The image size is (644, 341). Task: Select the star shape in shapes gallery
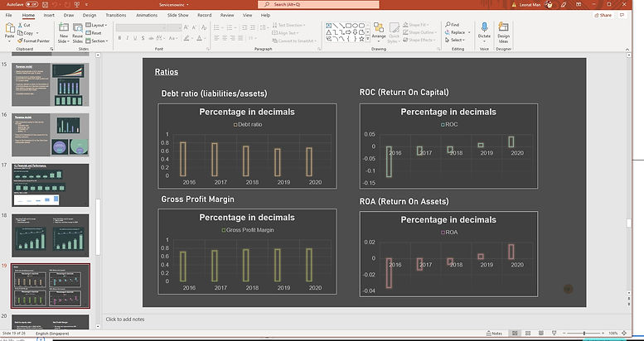point(361,39)
